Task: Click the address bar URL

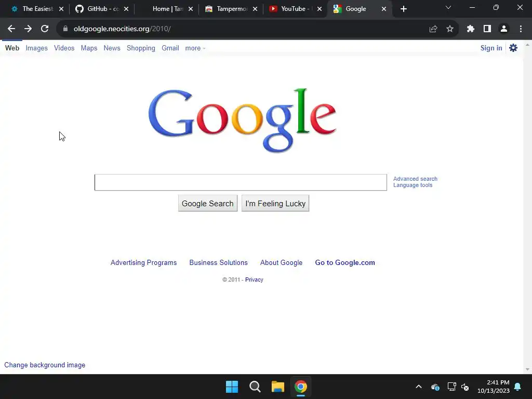Action: coord(122,29)
